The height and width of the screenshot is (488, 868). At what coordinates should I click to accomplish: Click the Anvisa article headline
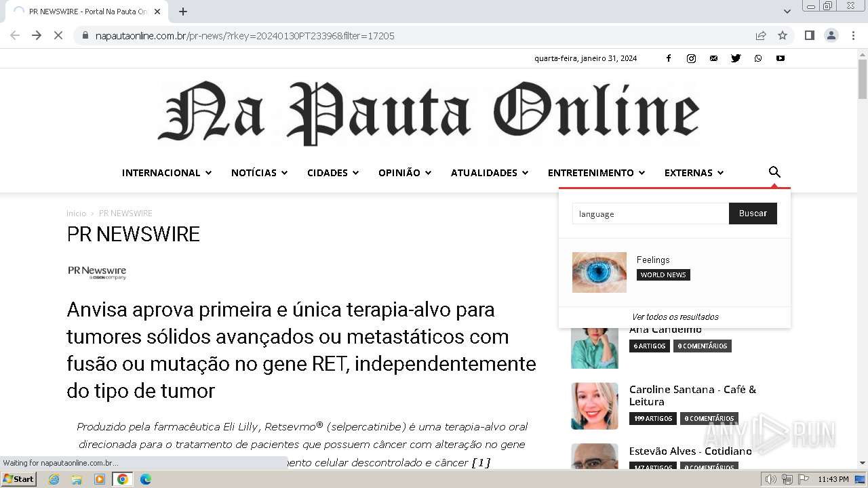[x=301, y=350]
